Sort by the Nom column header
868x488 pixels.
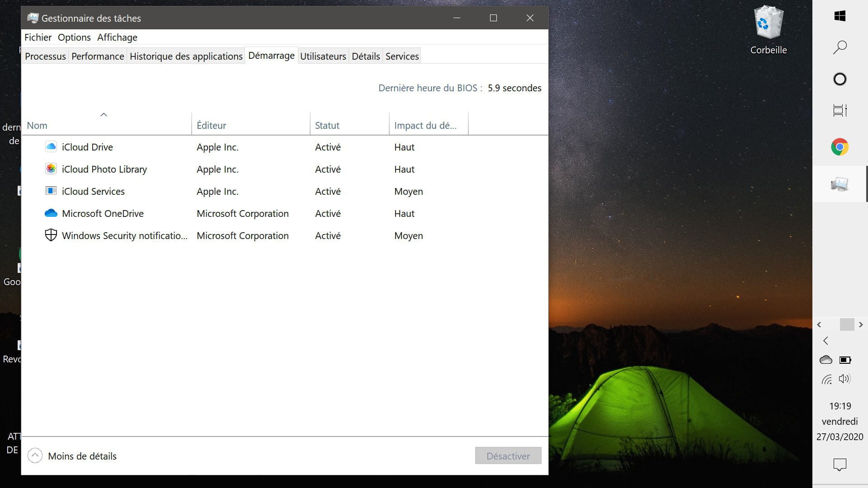107,123
